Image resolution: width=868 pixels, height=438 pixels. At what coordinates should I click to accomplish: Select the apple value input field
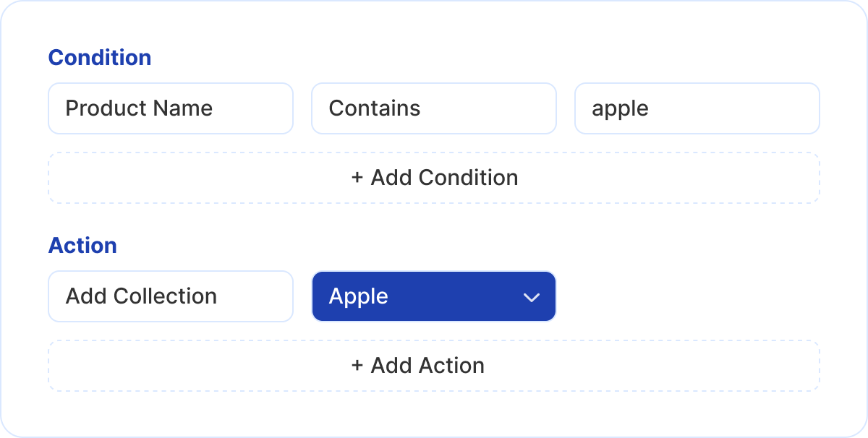coord(697,108)
